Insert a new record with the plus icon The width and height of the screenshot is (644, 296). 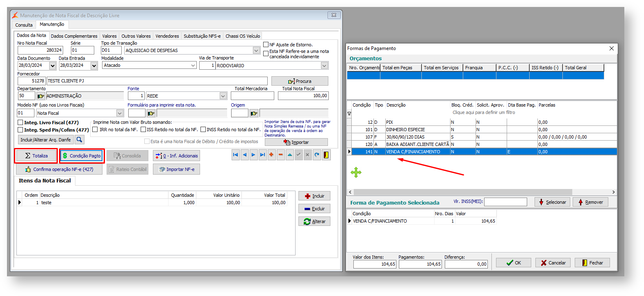(x=271, y=155)
